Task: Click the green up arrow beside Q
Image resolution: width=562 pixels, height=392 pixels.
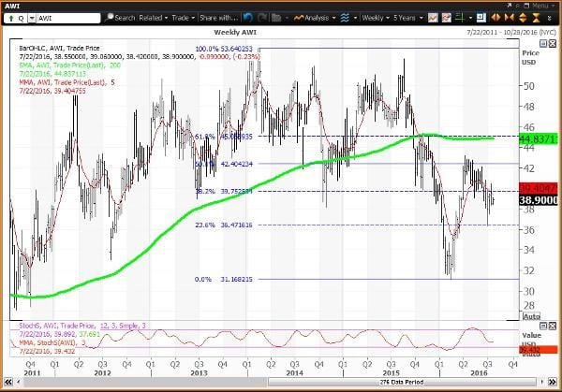Action: click(11, 19)
